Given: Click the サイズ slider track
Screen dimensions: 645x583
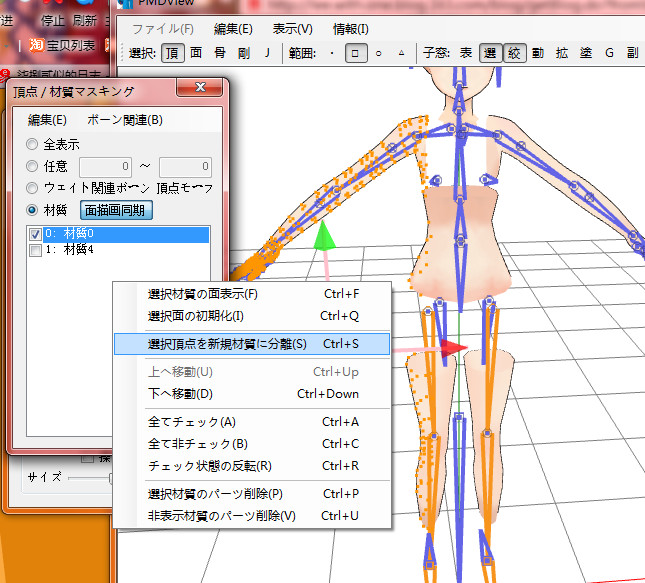Looking at the screenshot, I should point(90,478).
